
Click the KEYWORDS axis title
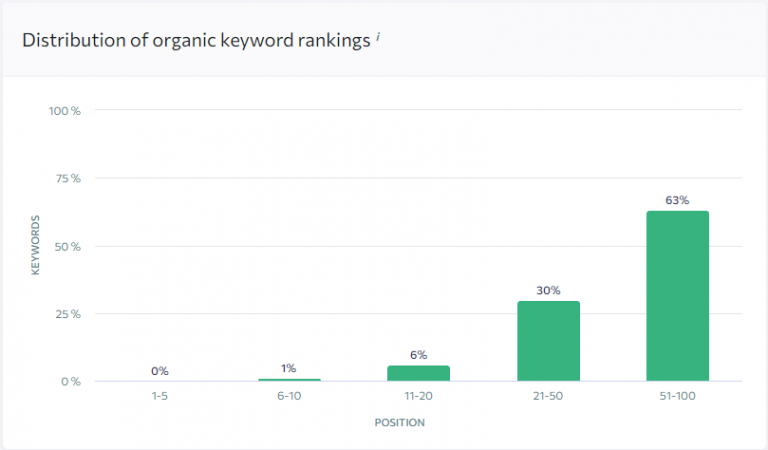(x=35, y=245)
